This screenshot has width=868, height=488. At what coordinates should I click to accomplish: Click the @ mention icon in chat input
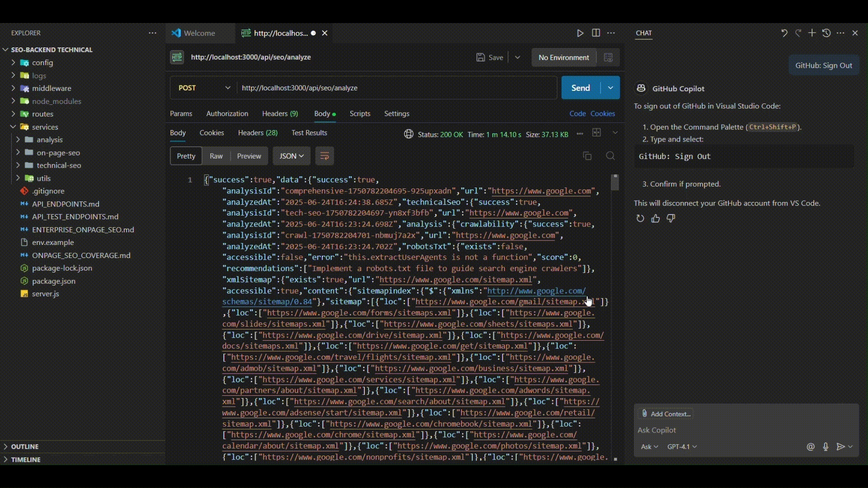pyautogui.click(x=811, y=447)
